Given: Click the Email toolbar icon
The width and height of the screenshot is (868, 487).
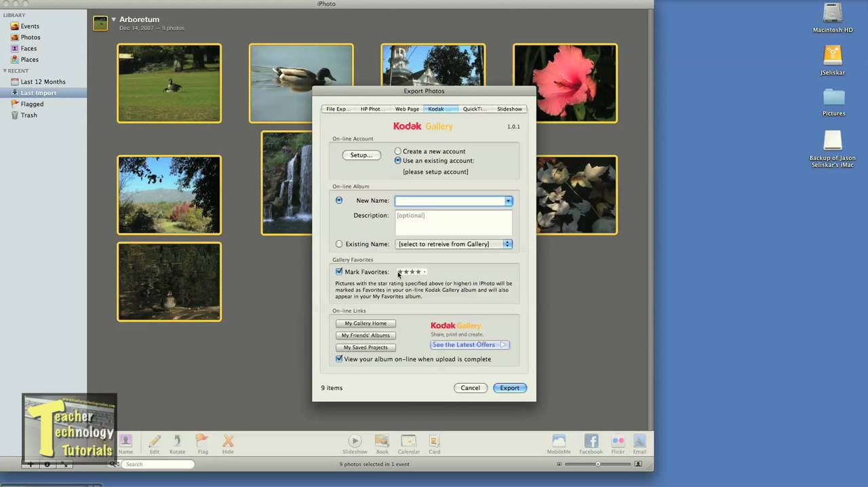Looking at the screenshot, I should (639, 444).
